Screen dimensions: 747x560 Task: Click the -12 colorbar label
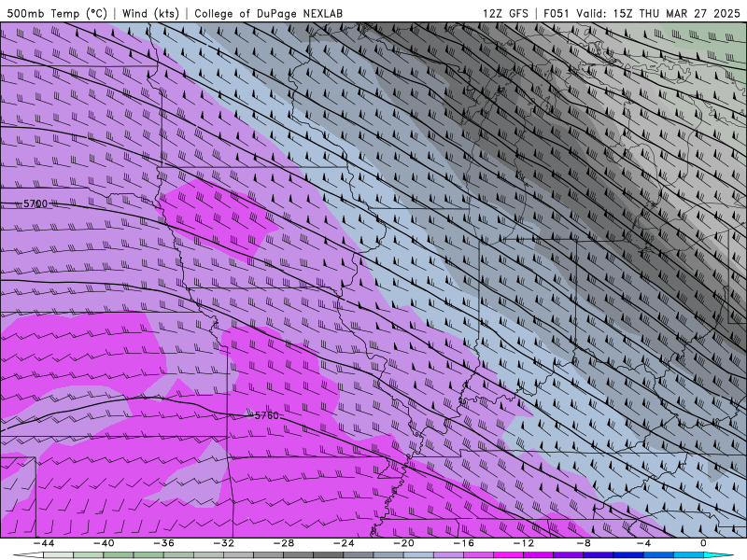pos(524,543)
